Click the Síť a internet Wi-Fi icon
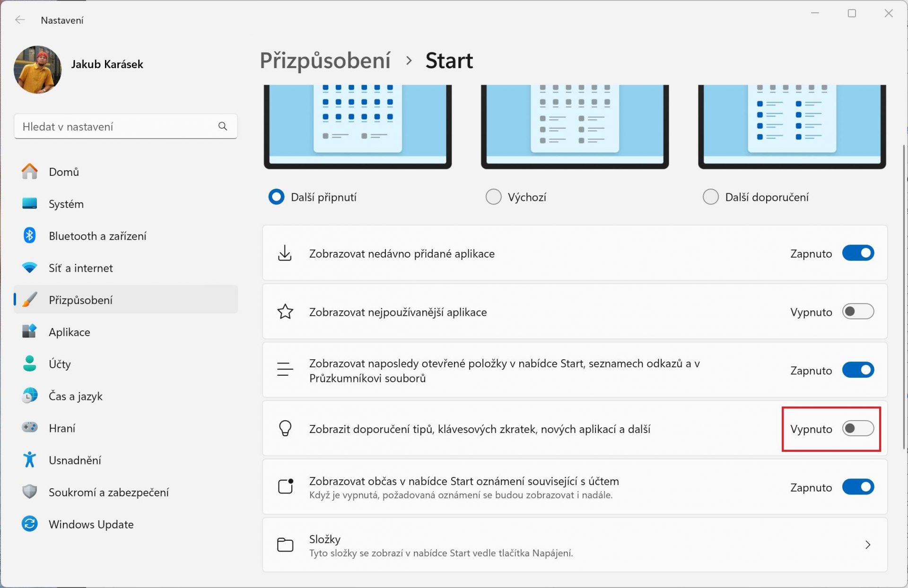 tap(29, 268)
